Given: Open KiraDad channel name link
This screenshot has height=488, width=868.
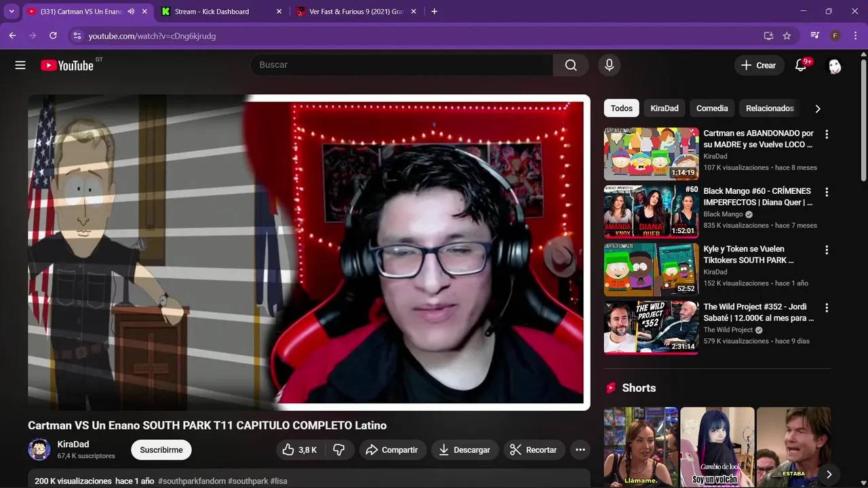Looking at the screenshot, I should 73,444.
